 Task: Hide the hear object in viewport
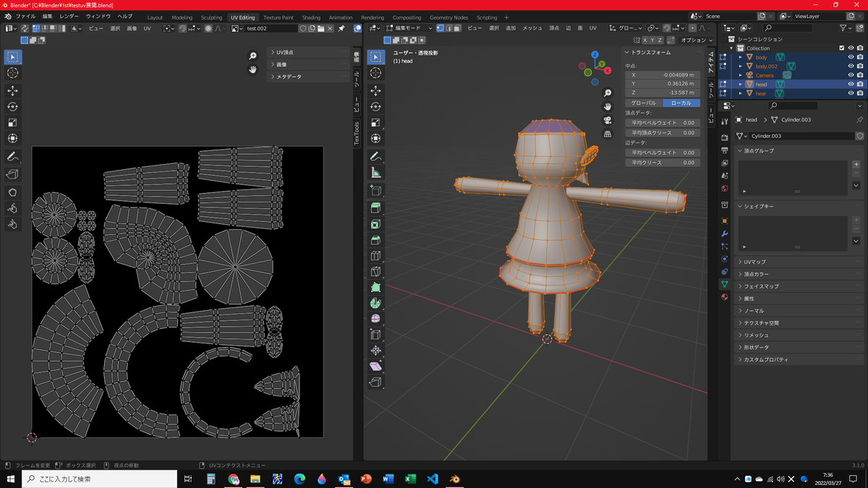[x=851, y=93]
